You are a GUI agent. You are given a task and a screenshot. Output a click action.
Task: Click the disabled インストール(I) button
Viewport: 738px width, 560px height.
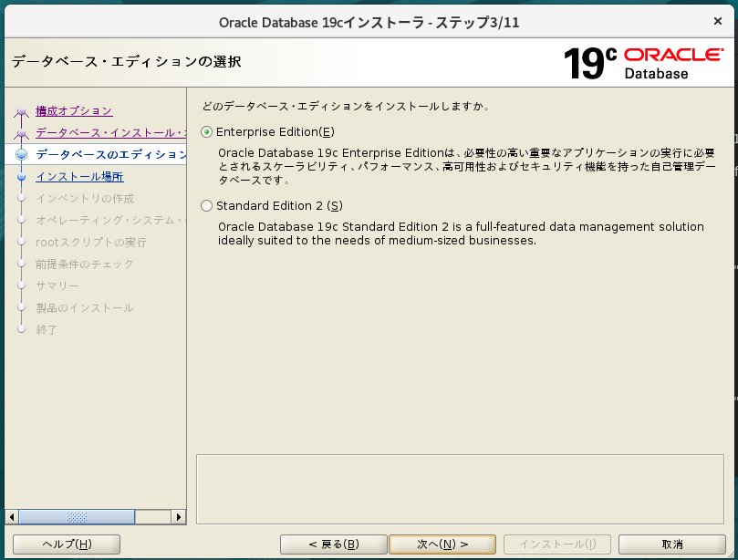click(557, 544)
